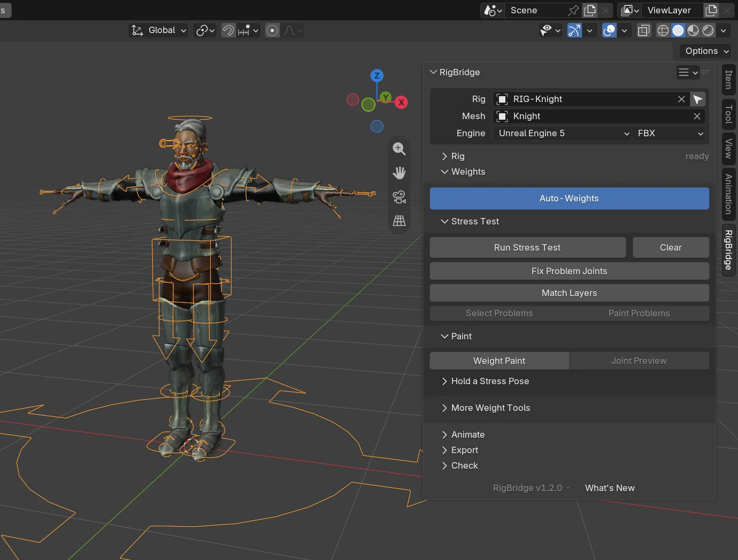Image resolution: width=738 pixels, height=560 pixels.
Task: Toggle X-ray mode
Action: 644,30
